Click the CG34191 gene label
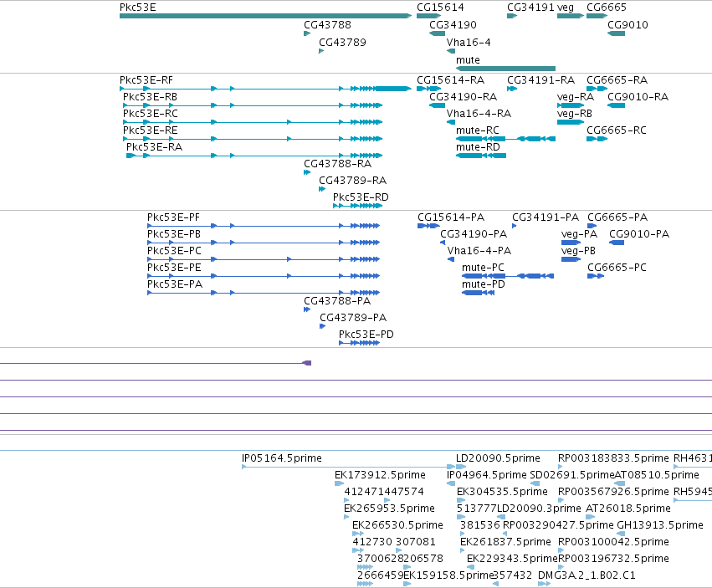Screen dimensions: 712x588 (x=530, y=8)
